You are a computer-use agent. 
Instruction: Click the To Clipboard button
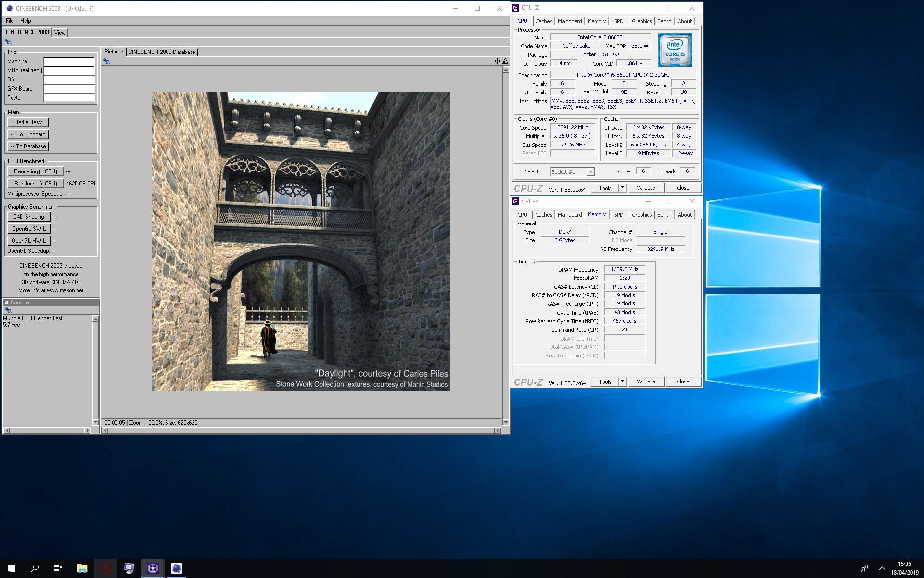[x=28, y=134]
